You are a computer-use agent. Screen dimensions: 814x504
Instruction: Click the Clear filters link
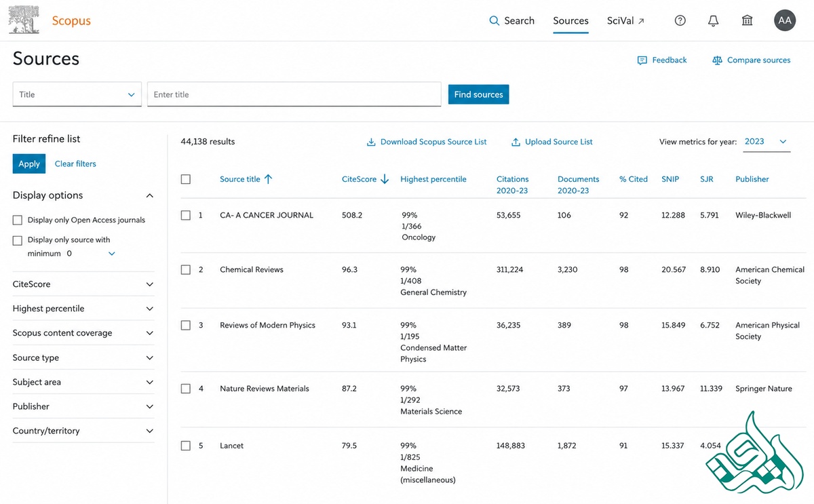[x=75, y=163]
